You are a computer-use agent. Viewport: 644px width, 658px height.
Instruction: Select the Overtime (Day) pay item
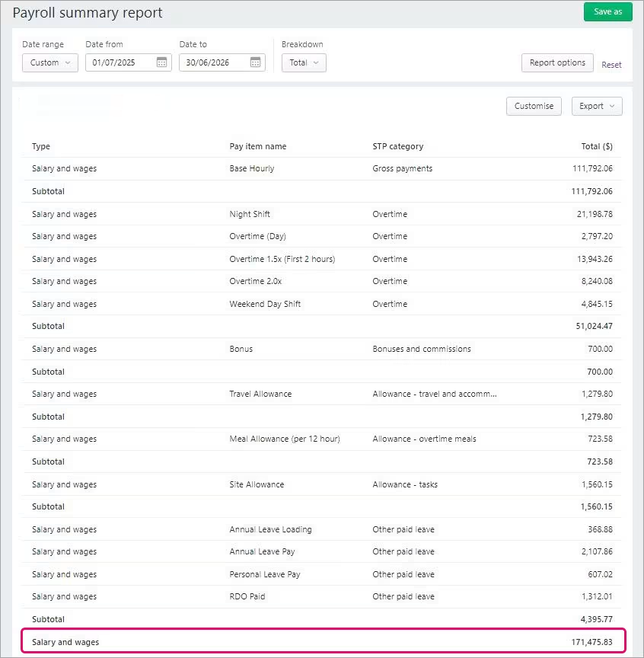point(257,236)
